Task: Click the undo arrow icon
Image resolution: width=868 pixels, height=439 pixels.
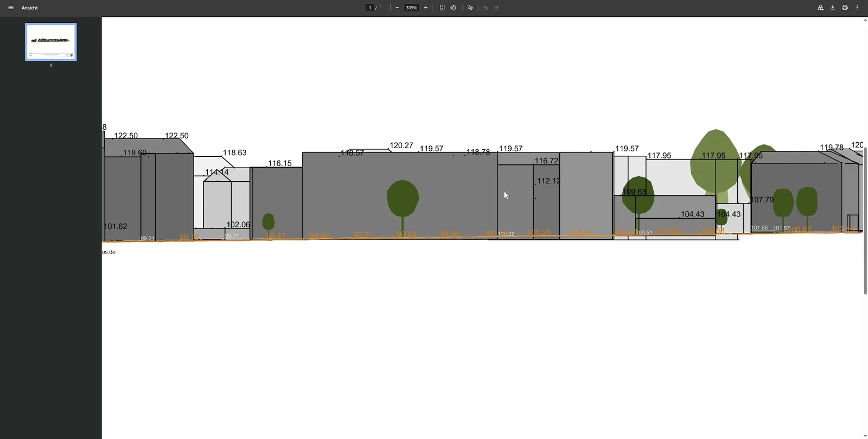Action: (486, 8)
